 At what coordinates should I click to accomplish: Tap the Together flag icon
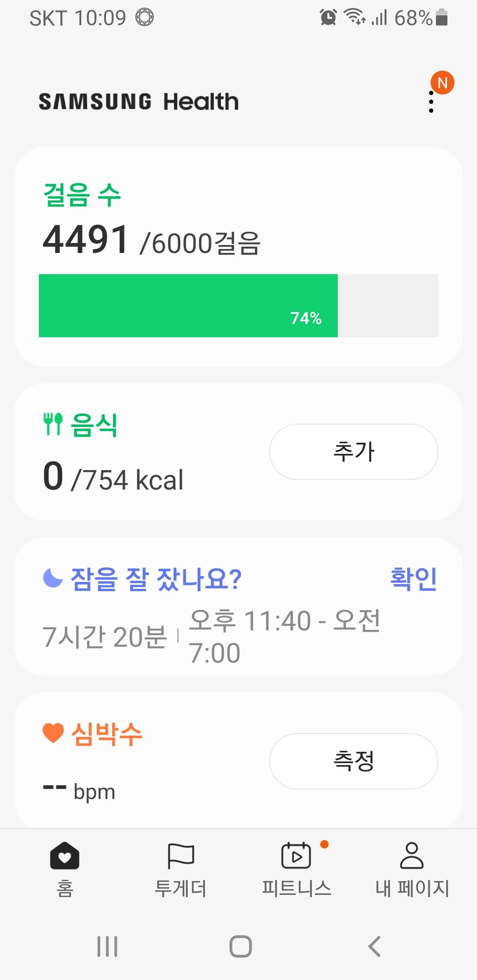click(x=181, y=856)
